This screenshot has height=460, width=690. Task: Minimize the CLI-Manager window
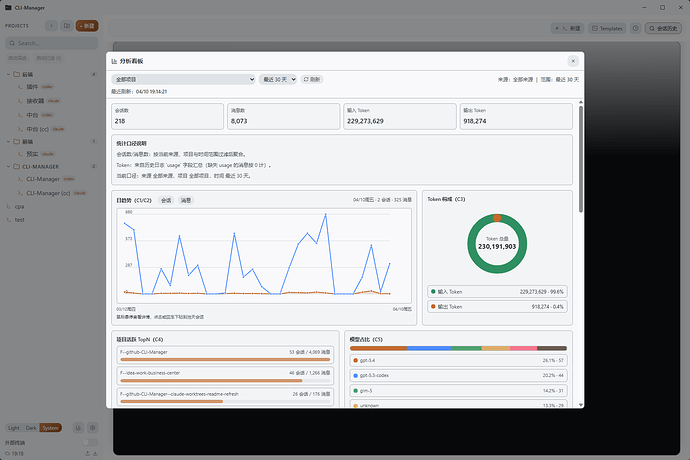[x=644, y=7]
